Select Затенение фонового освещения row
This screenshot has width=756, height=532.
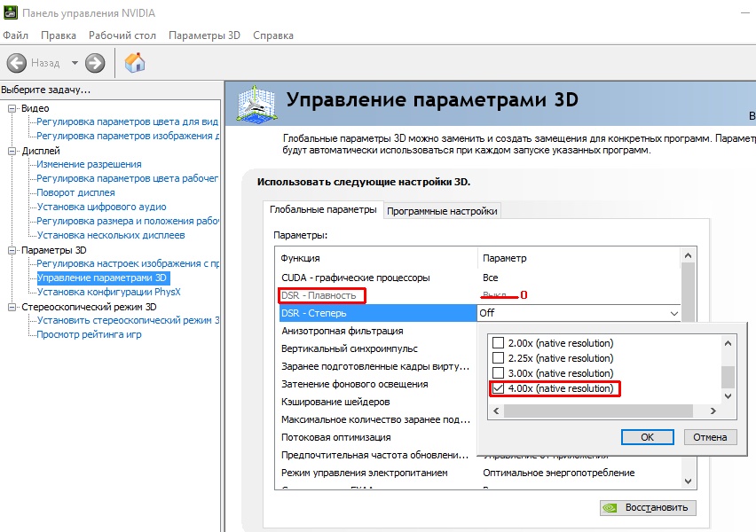tap(376, 384)
